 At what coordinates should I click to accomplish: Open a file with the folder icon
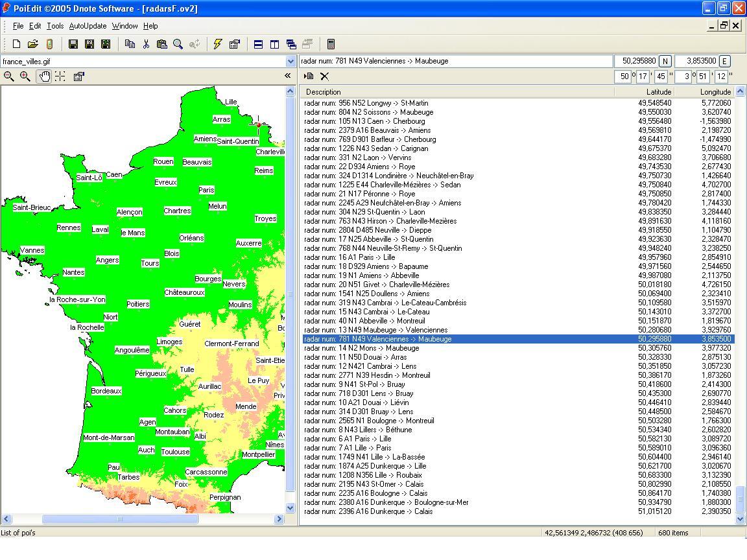point(32,44)
